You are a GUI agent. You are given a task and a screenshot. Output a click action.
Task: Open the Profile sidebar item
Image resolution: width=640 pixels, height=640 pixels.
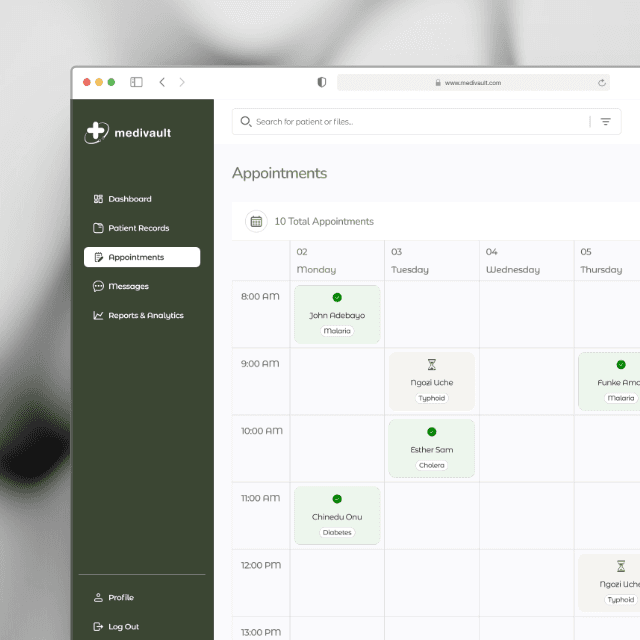click(x=142, y=598)
